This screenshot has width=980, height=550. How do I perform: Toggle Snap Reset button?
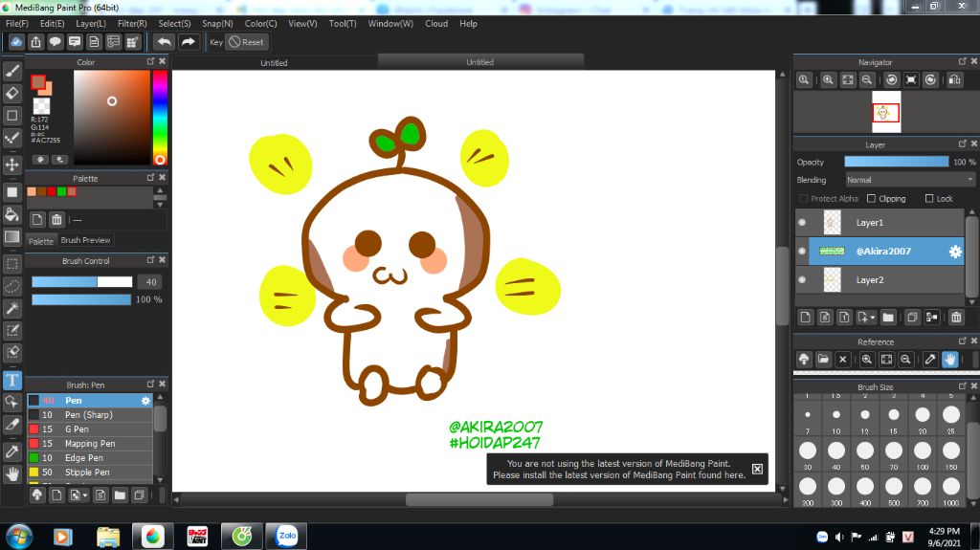tap(246, 42)
